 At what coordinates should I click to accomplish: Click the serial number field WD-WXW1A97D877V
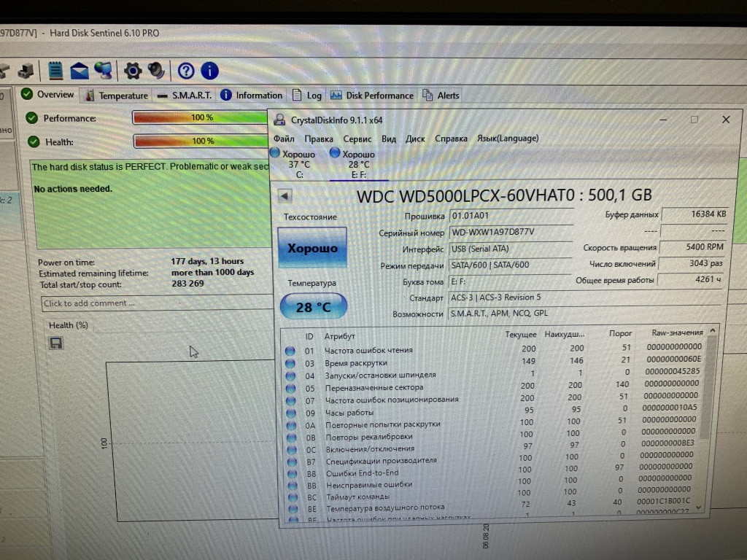511,232
